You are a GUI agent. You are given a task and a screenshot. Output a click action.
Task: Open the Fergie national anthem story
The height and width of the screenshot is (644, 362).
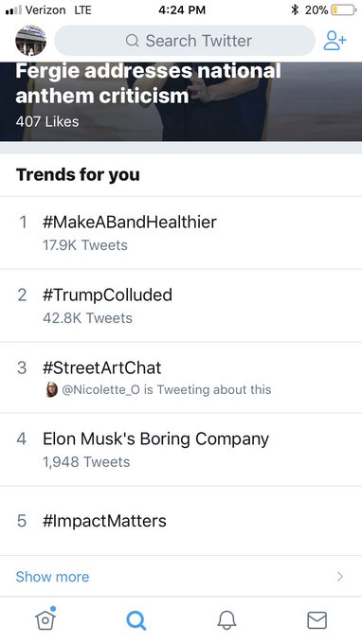[181, 101]
